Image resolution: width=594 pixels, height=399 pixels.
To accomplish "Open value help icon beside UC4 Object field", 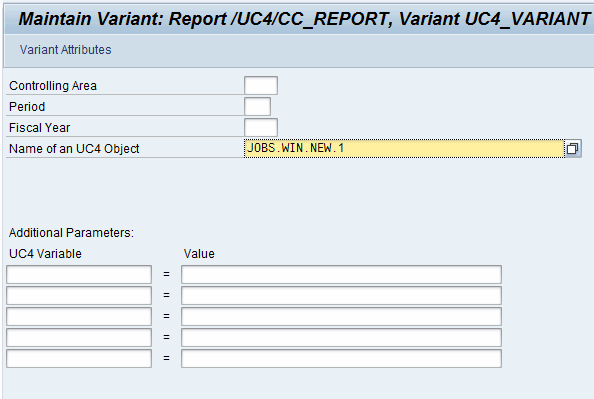I will [x=573, y=149].
